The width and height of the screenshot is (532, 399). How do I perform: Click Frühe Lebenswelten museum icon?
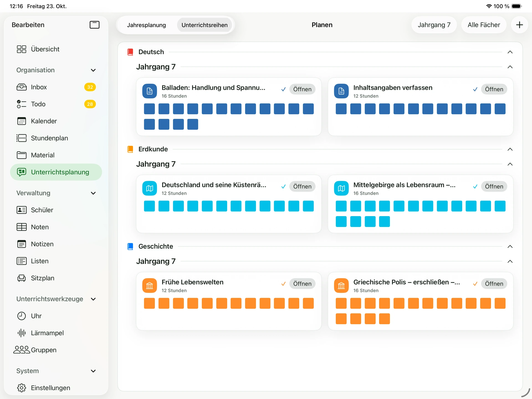click(150, 285)
